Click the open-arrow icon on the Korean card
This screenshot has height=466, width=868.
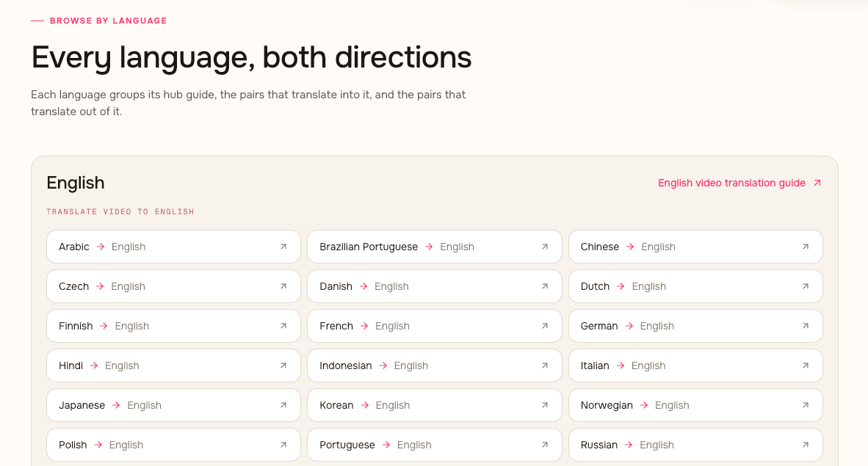pos(545,405)
